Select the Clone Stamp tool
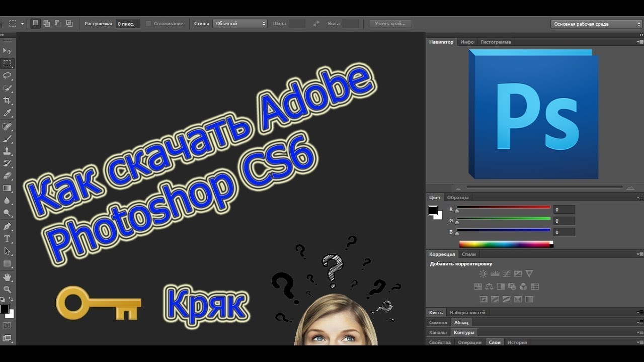This screenshot has height=362, width=644. (x=7, y=151)
